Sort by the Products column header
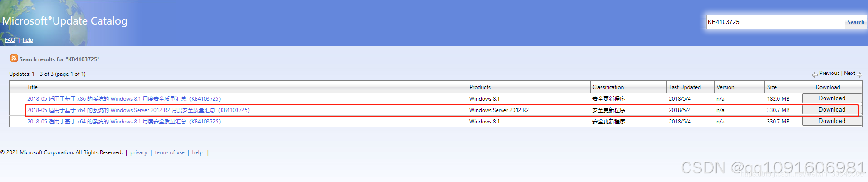 [480, 87]
